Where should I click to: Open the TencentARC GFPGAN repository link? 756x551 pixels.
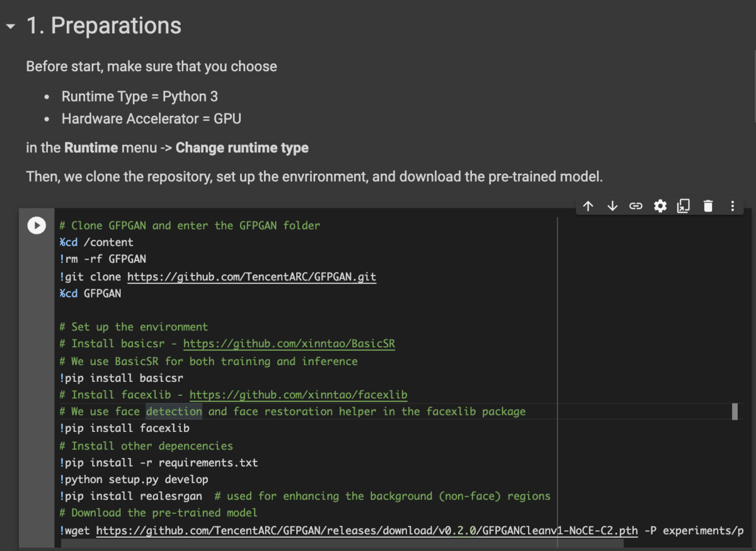tap(251, 276)
